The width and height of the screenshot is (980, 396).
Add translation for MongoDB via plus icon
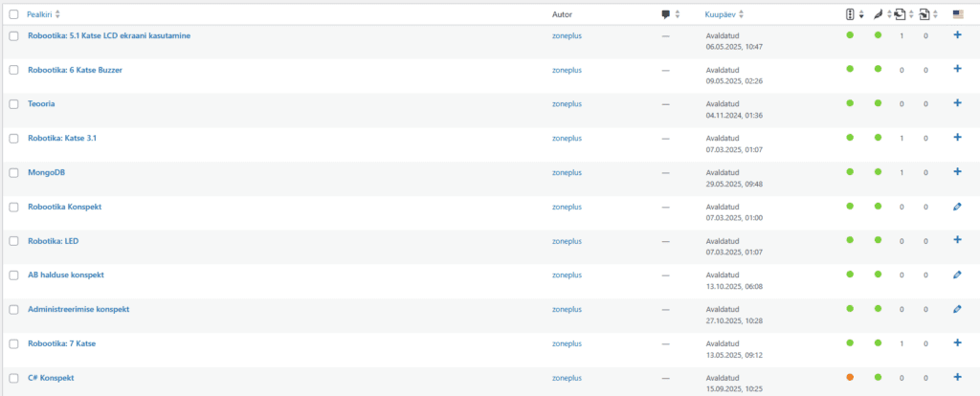957,172
